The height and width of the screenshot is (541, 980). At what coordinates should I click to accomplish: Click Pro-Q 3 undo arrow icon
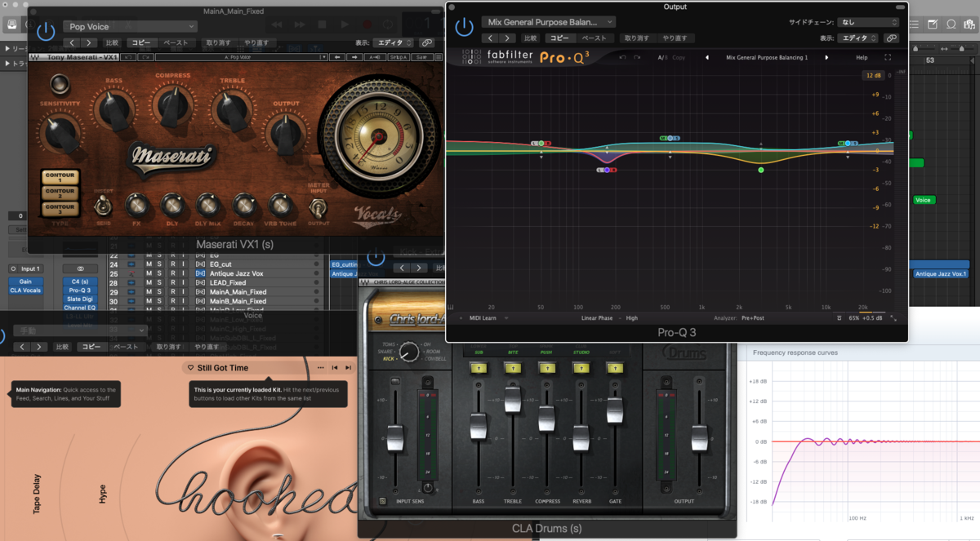click(x=622, y=58)
